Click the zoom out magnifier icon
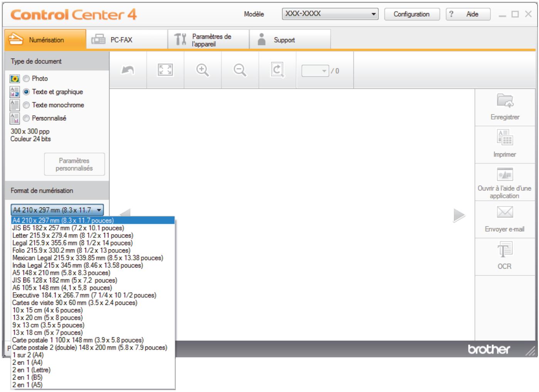539x392 pixels. point(240,70)
